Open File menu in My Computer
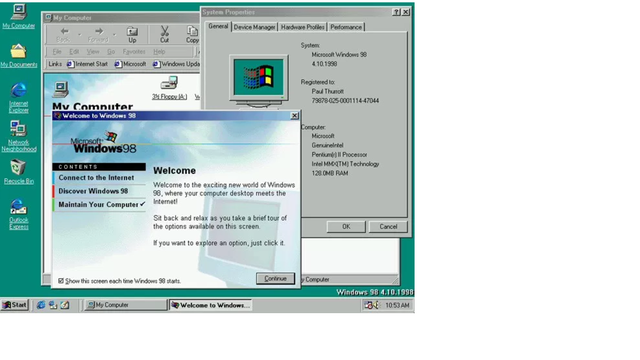The height and width of the screenshot is (360, 640). point(57,52)
